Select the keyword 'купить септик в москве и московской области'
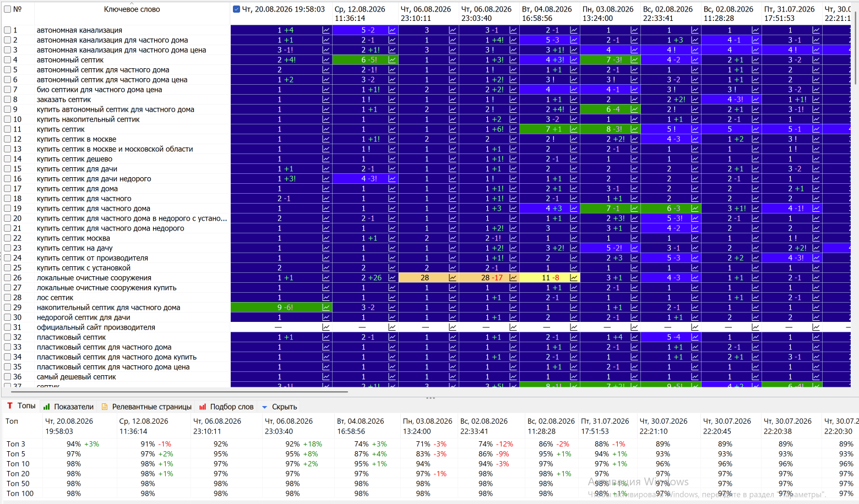Screen dimensions: 859x504 [x=115, y=149]
